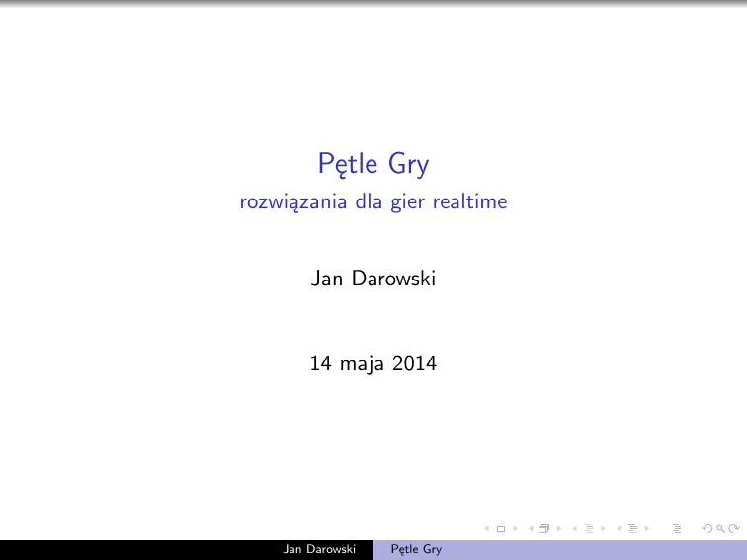747x560 pixels.
Task: Click the section navigation lines icon
Action: coord(630,530)
